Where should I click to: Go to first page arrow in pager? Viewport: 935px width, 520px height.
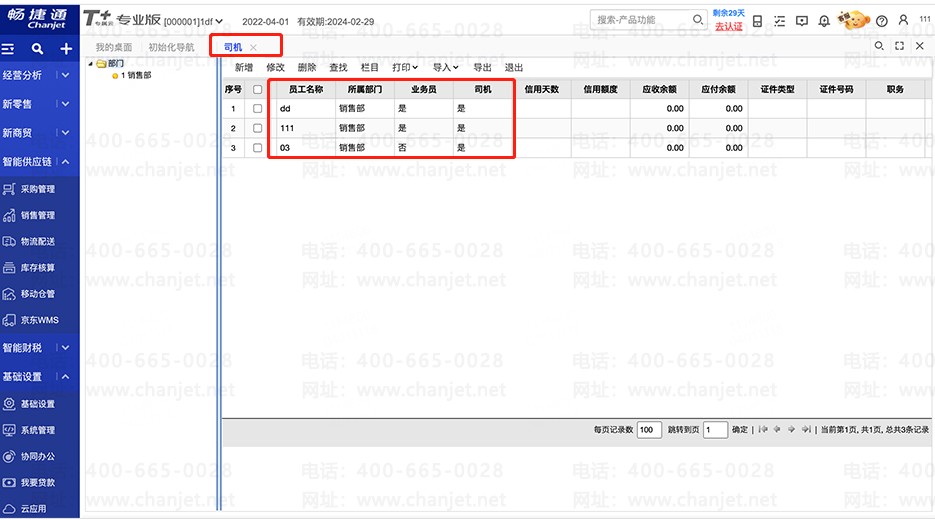pyautogui.click(x=763, y=429)
